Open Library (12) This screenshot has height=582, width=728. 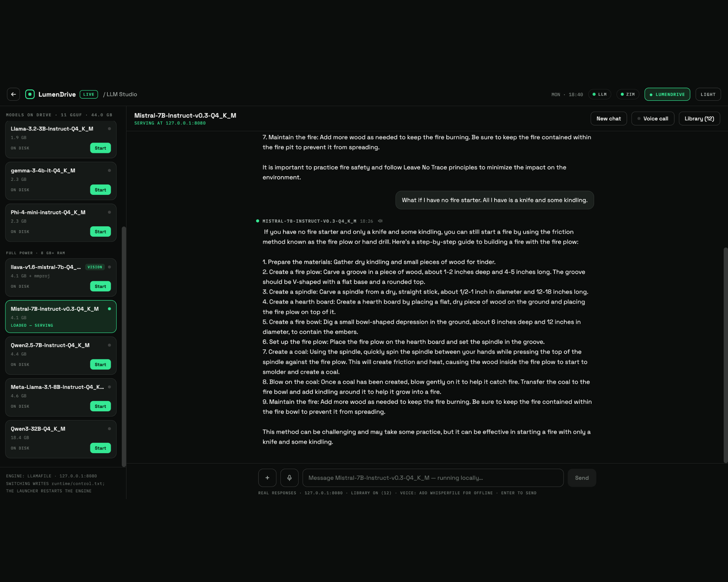tap(699, 119)
